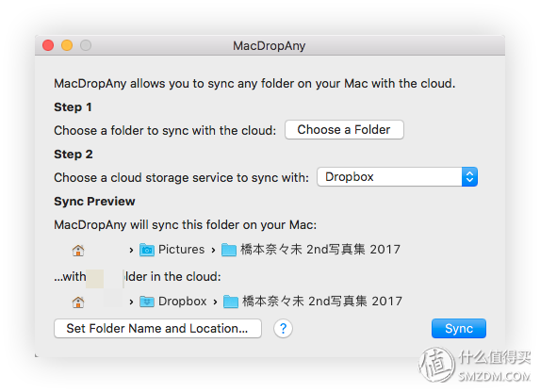540x392 pixels.
Task: Click the Choose a Folder button
Action: pos(344,130)
